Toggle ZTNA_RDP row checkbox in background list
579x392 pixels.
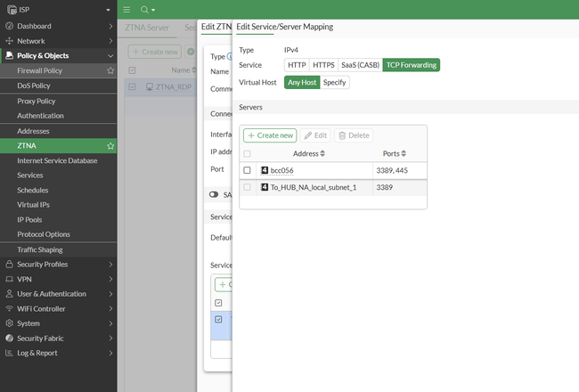132,86
